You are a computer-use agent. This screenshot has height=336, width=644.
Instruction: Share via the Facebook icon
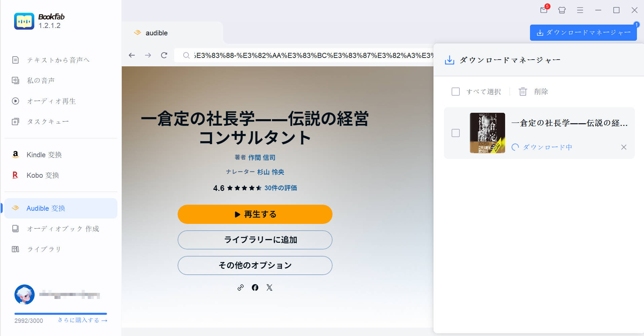(255, 288)
